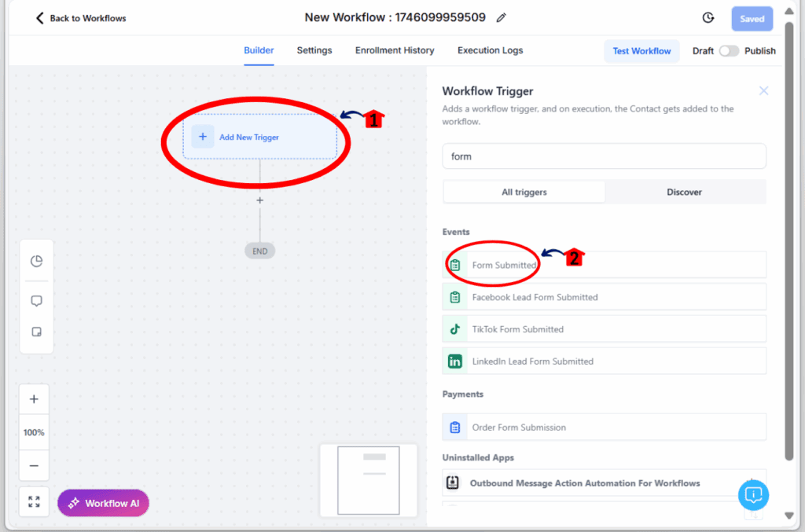Click the 'Draft' label
805x532 pixels.
pyautogui.click(x=703, y=51)
